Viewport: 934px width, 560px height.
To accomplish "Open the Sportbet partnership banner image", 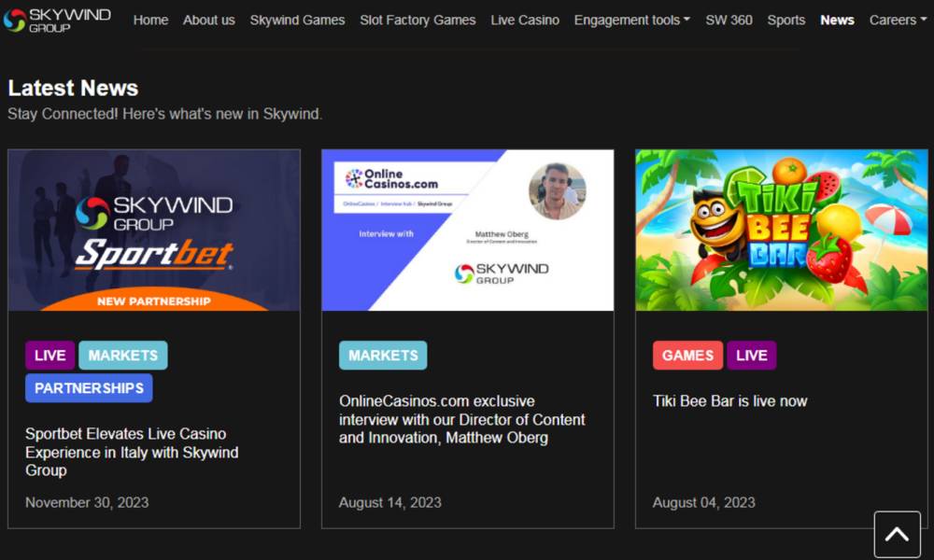I will (x=154, y=231).
